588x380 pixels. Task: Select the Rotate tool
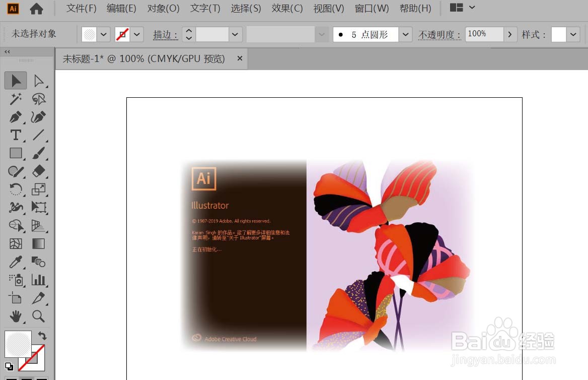[x=16, y=189]
